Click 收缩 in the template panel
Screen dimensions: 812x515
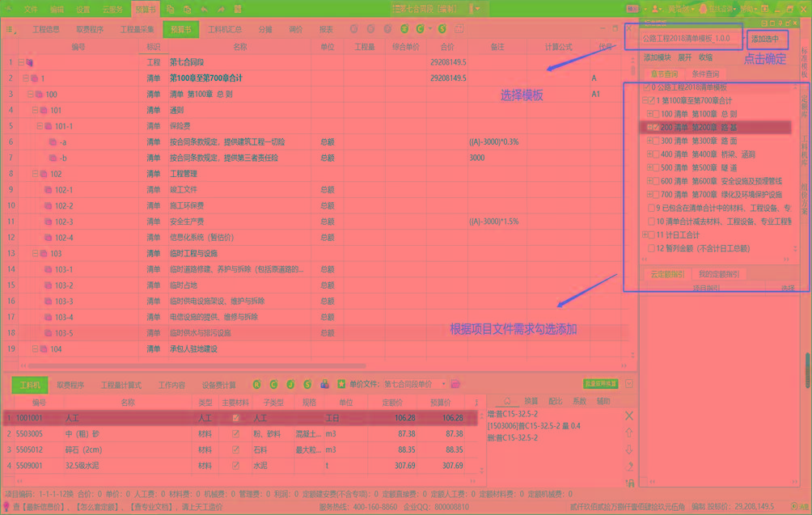click(x=705, y=57)
